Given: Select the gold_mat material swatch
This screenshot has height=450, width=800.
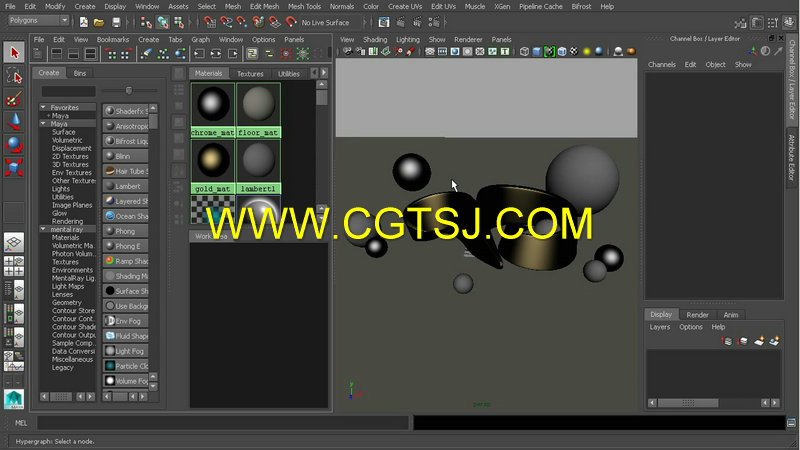Looking at the screenshot, I should (x=213, y=167).
